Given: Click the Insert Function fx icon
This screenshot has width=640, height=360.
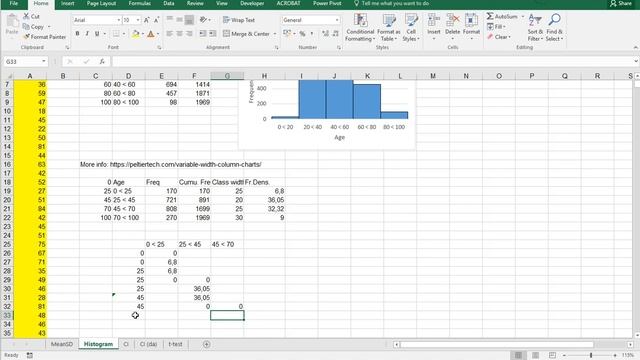Looking at the screenshot, I should 102,62.
